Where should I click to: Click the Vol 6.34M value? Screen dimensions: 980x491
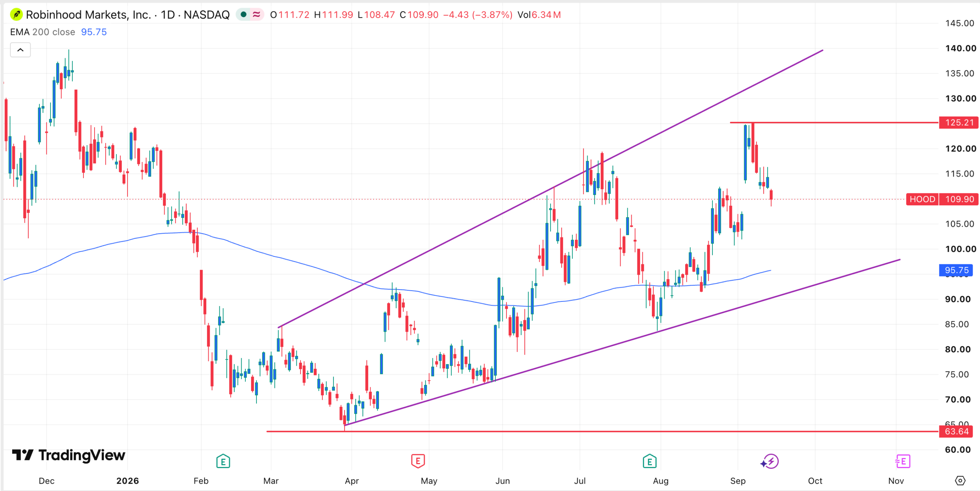(x=539, y=15)
